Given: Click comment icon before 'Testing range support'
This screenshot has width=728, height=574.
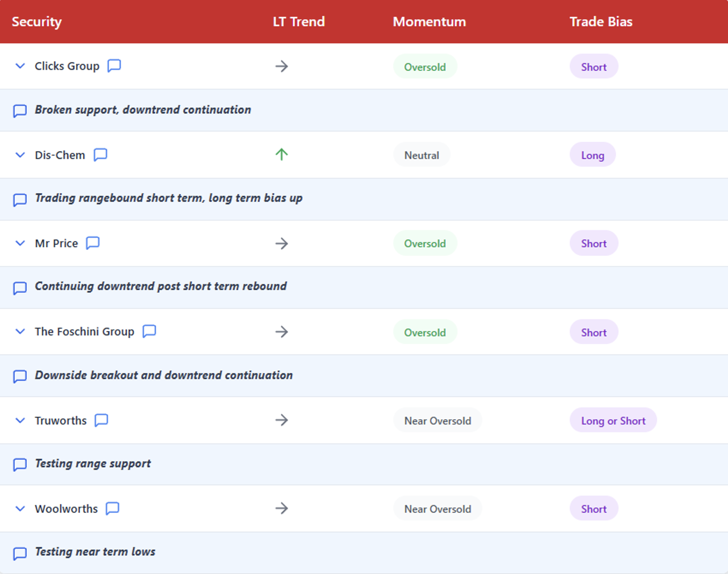Looking at the screenshot, I should [x=20, y=464].
